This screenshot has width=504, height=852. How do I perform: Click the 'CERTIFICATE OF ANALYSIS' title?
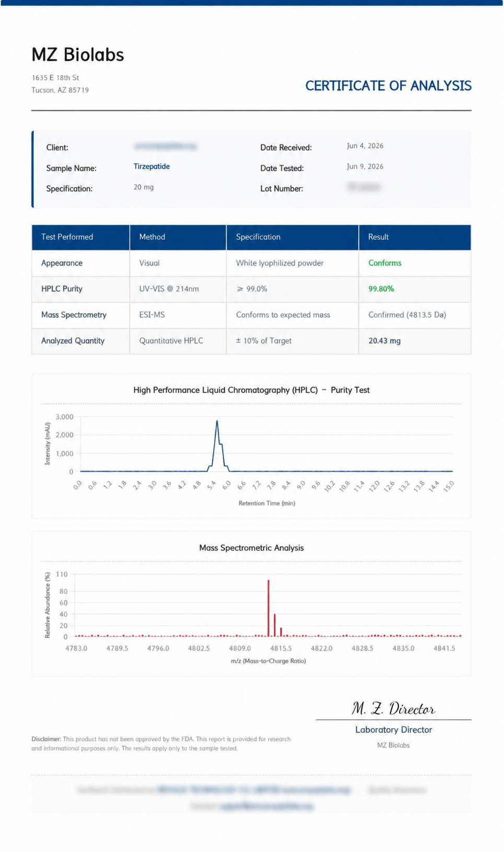388,86
